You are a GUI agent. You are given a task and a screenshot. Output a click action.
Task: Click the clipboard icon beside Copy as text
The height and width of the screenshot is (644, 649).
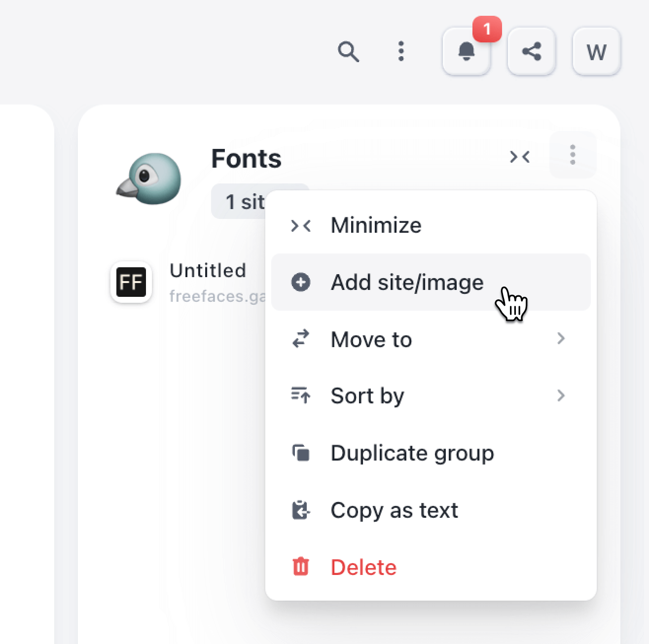301,510
